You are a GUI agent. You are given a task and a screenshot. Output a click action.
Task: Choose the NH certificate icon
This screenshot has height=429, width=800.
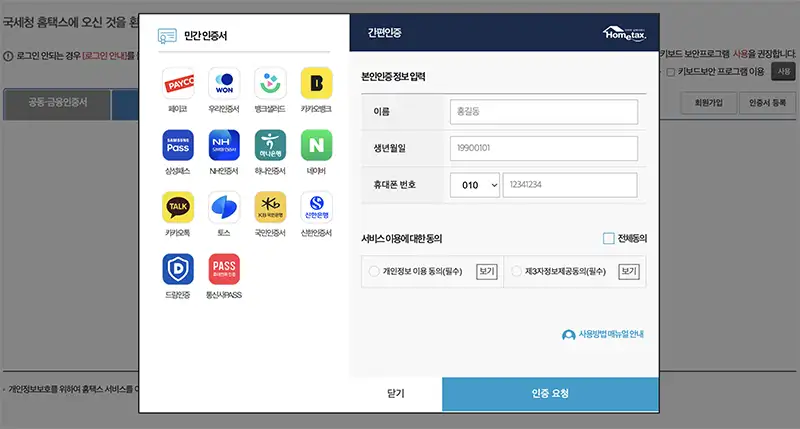[x=224, y=145]
